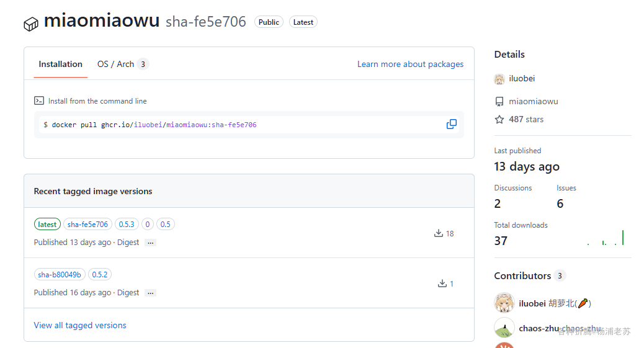Click the Contributors heading

[x=522, y=275]
